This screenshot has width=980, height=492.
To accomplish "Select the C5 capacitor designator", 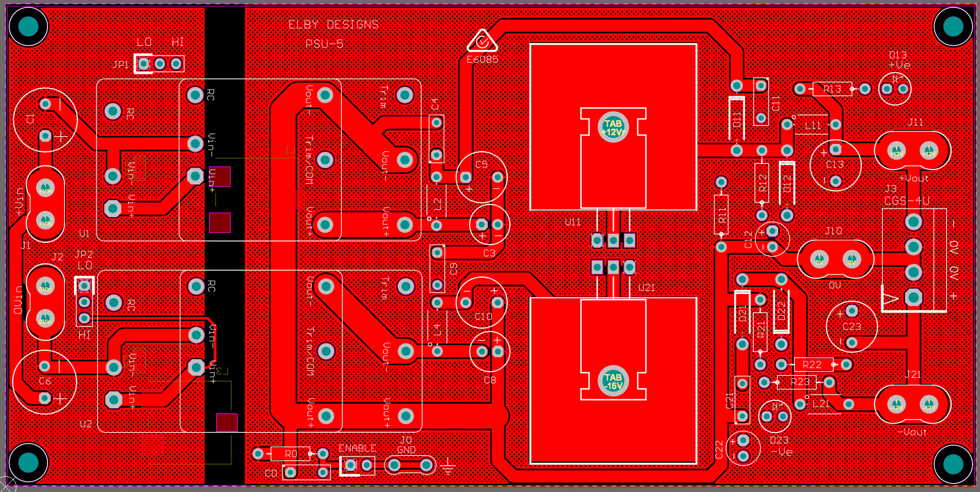I will pos(481,164).
